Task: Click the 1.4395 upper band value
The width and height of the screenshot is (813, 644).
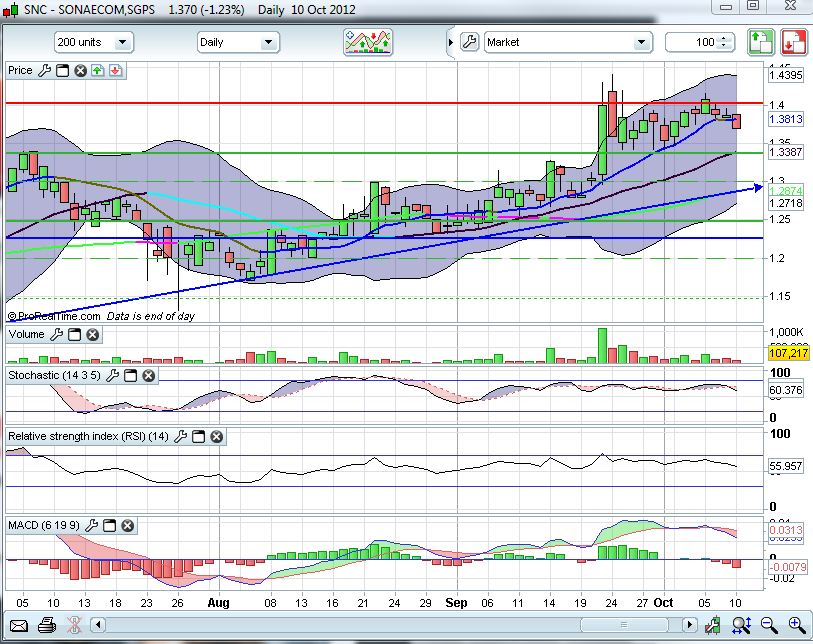Action: click(x=786, y=75)
